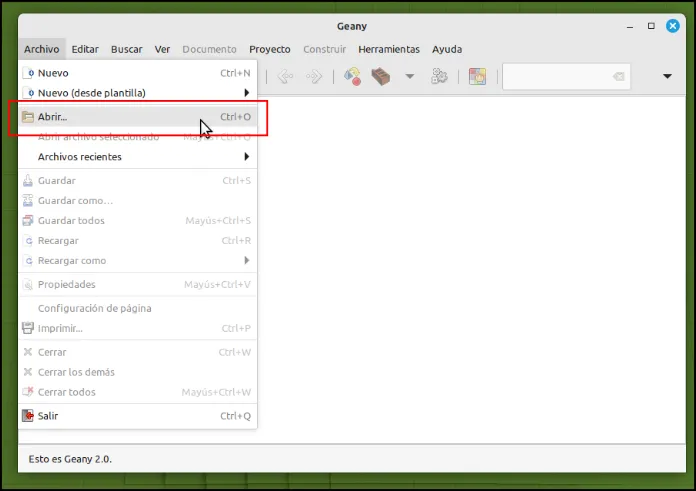Open the Buscar menu
Screen dimensions: 696x491
[x=127, y=49]
